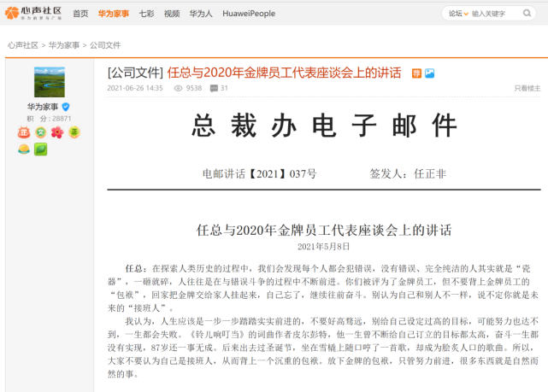548x392 pixels.
Task: Click the 总裁办电子邮件 heading
Action: point(324,126)
